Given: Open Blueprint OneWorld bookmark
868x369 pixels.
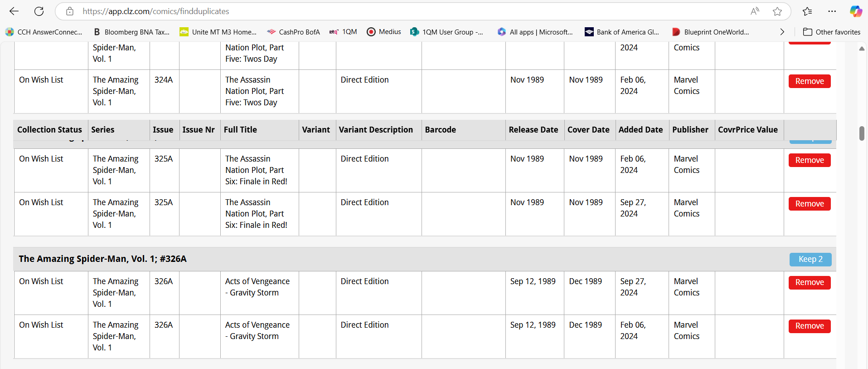Looking at the screenshot, I should 710,32.
